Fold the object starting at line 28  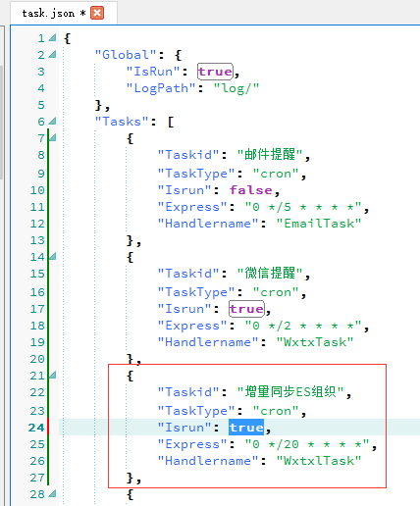52,493
